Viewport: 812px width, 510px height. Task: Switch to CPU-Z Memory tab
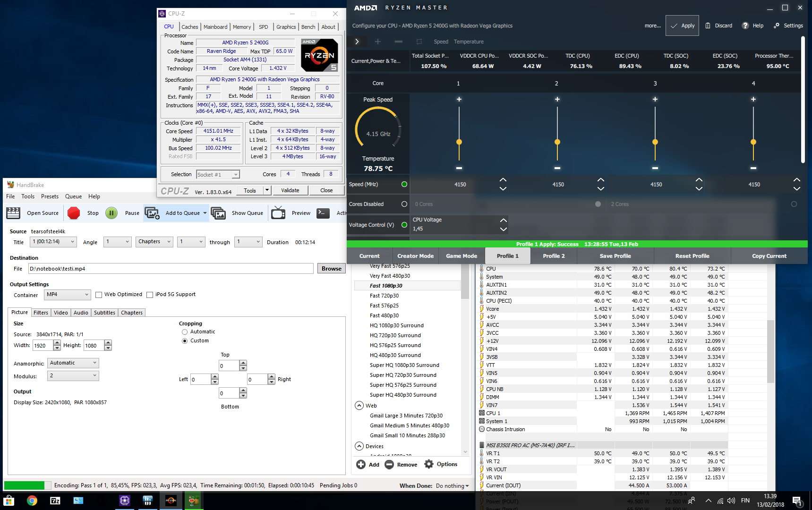click(x=242, y=27)
